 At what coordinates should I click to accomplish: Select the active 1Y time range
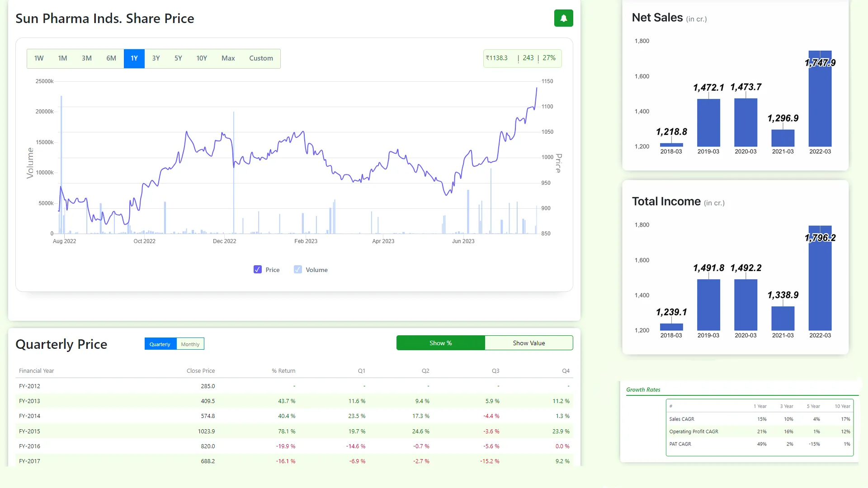point(134,58)
